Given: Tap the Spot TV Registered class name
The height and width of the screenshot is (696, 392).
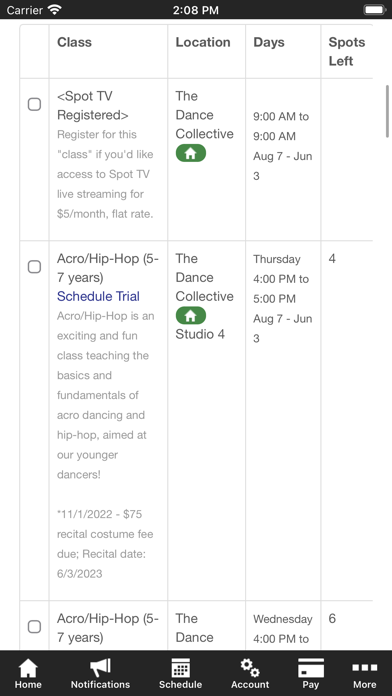Looking at the screenshot, I should pos(93,106).
